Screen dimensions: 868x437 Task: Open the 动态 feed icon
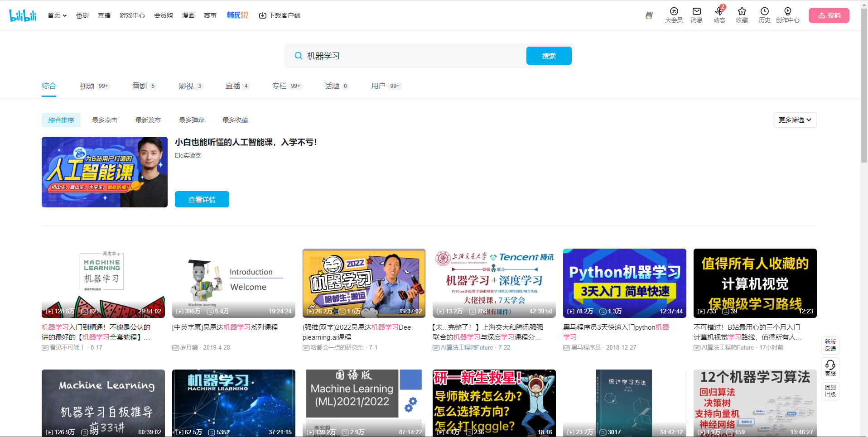tap(719, 12)
